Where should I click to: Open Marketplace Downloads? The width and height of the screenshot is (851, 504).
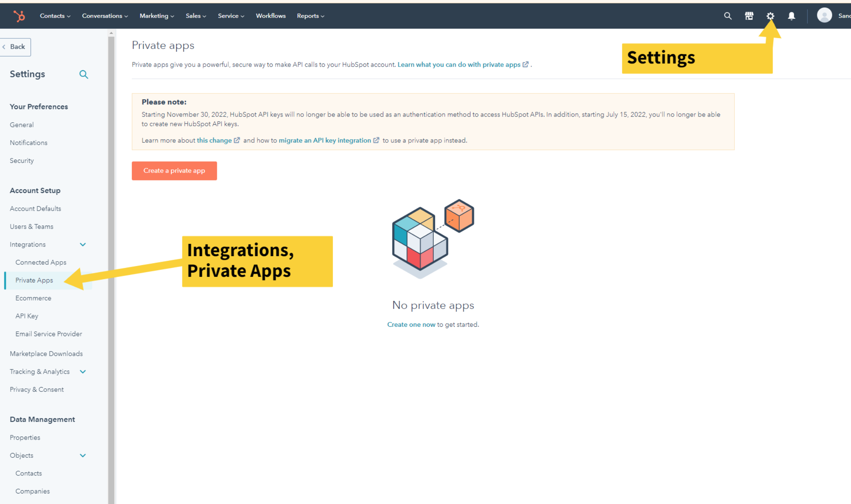pyautogui.click(x=46, y=354)
